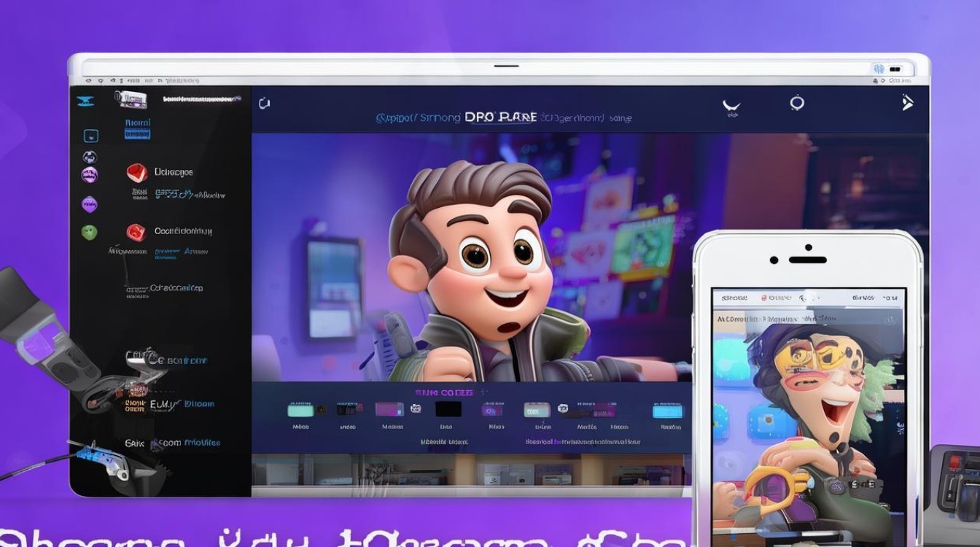This screenshot has height=547, width=980.
Task: Open the red gem icon beside Udacejce
Action: (x=136, y=173)
